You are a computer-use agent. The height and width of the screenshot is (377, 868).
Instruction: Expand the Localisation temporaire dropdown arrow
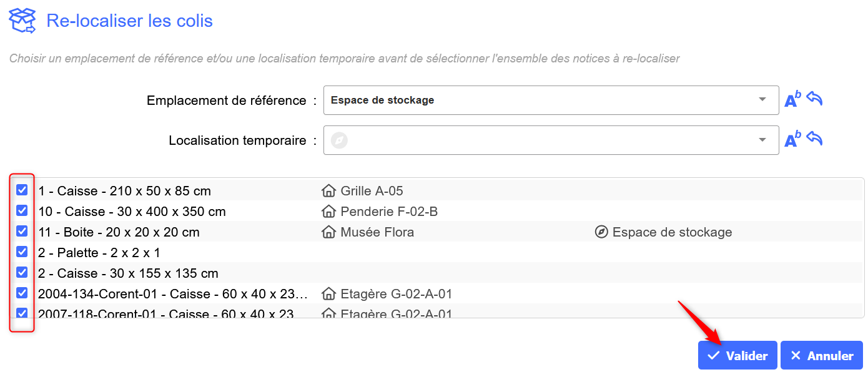coord(762,140)
